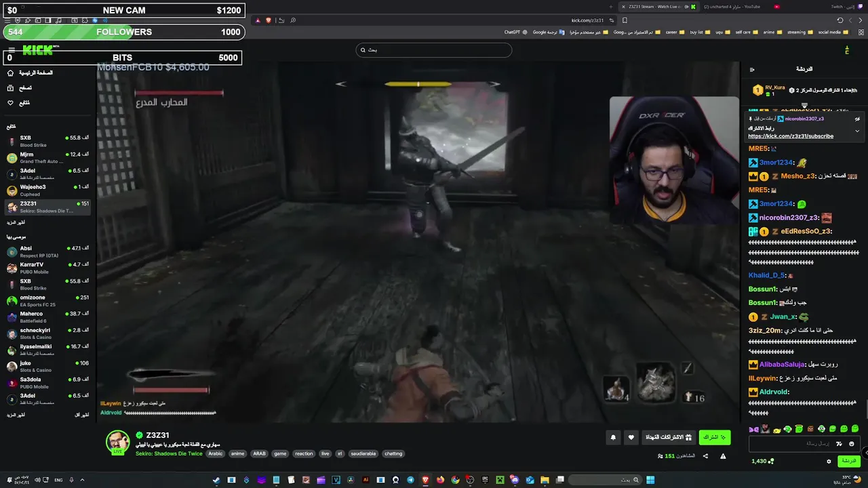Image resolution: width=868 pixels, height=488 pixels.
Task: Open user AlibabaSaluja in chat
Action: [x=782, y=365]
